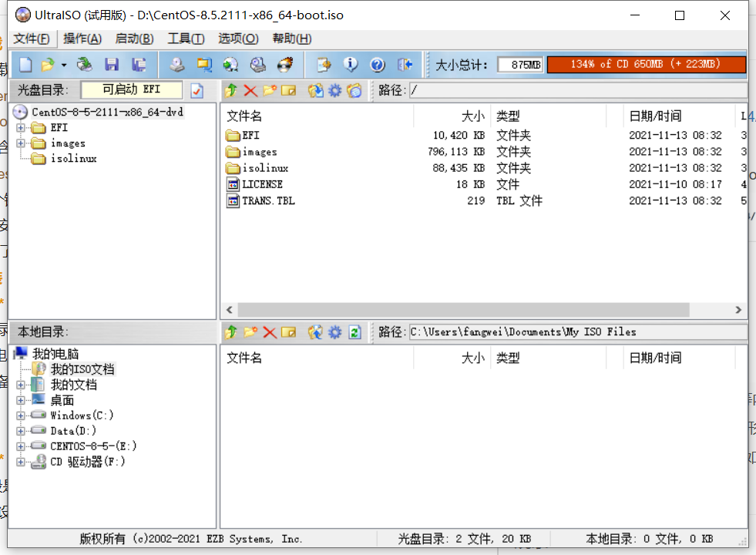The width and height of the screenshot is (756, 555).
Task: Click the local path field My ISO Files
Action: 578,331
